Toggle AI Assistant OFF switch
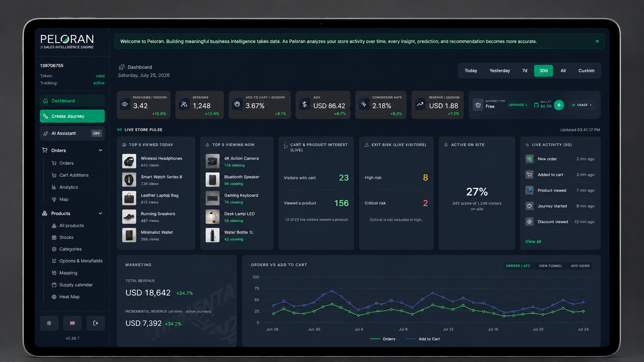This screenshot has width=644, height=362. tap(96, 133)
